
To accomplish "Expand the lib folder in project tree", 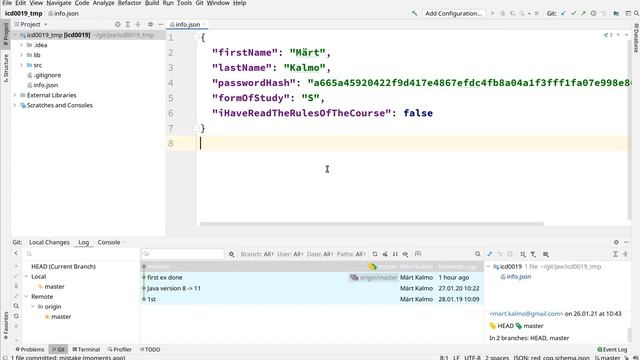I will click(21, 55).
